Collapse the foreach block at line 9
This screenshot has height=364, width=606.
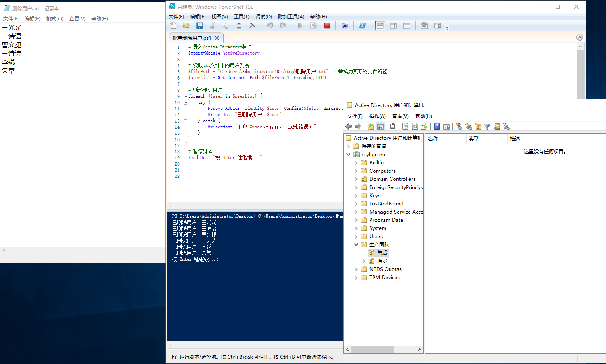pos(185,96)
